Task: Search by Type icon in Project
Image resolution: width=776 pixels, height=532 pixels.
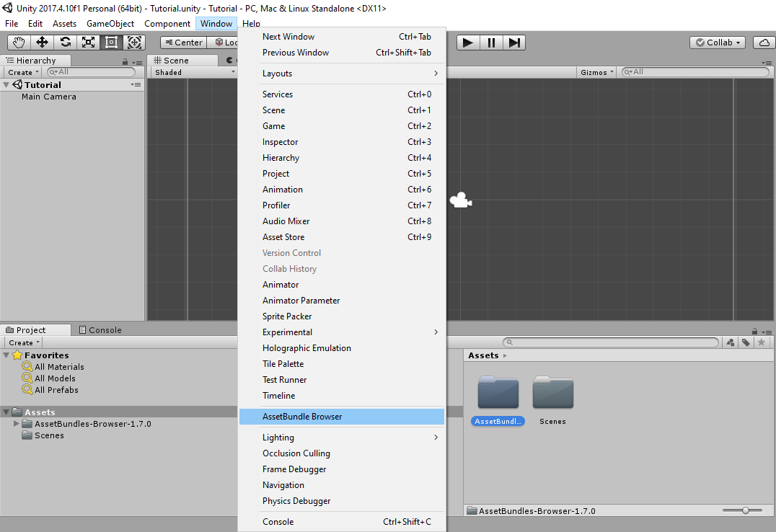Action: point(731,342)
